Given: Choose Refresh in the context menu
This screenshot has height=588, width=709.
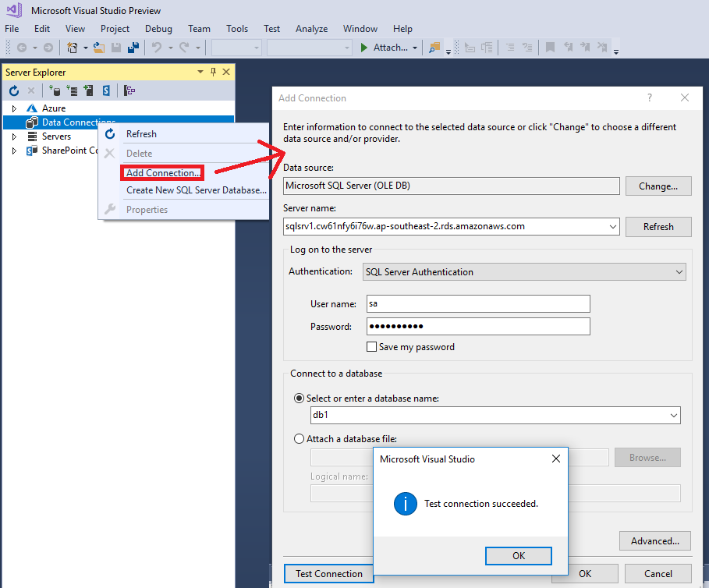Looking at the screenshot, I should click(141, 134).
